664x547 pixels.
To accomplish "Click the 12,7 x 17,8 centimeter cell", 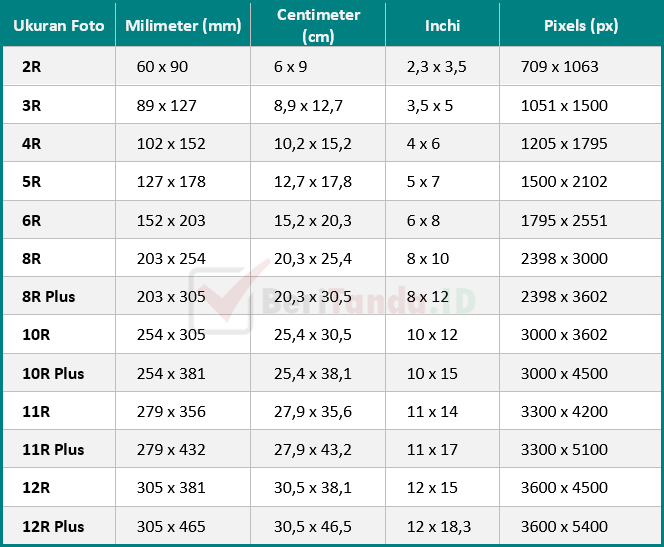I will click(x=313, y=182).
